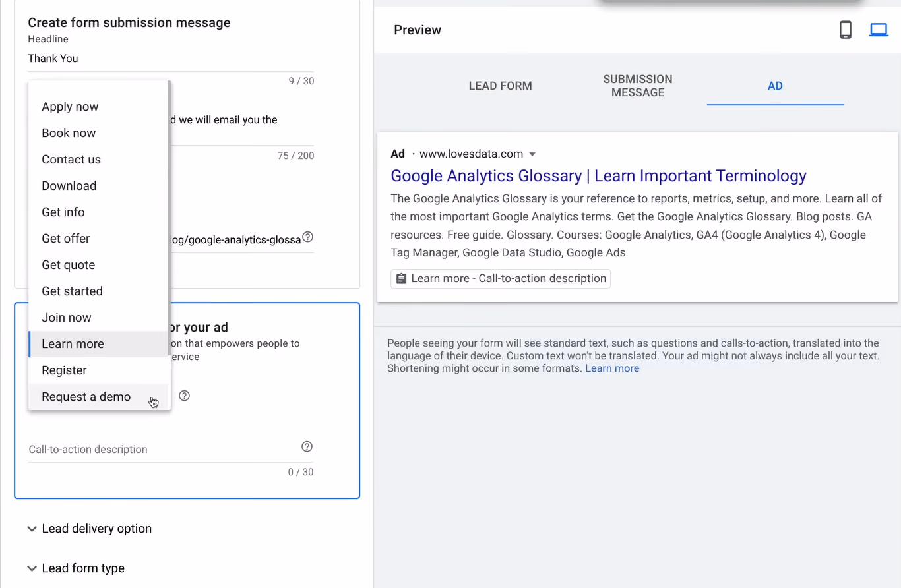Click the 'Create form submission message' heading
Screen dimensions: 901x588
click(x=129, y=22)
